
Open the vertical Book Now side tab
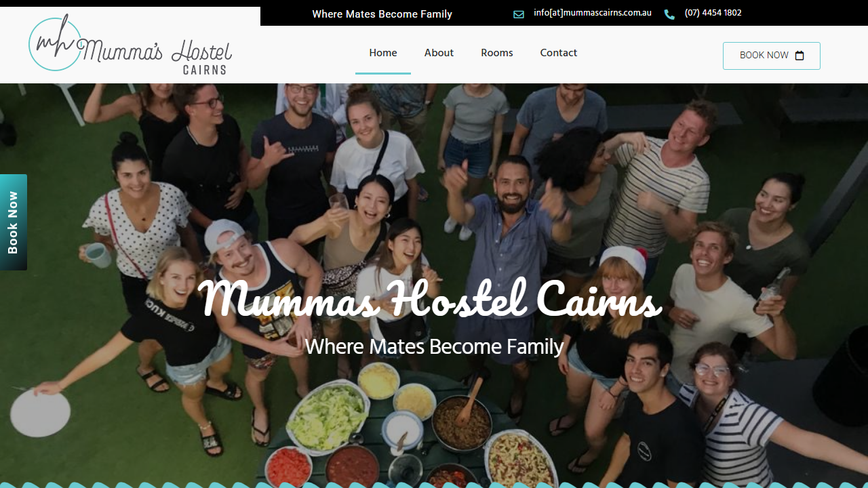coord(14,222)
